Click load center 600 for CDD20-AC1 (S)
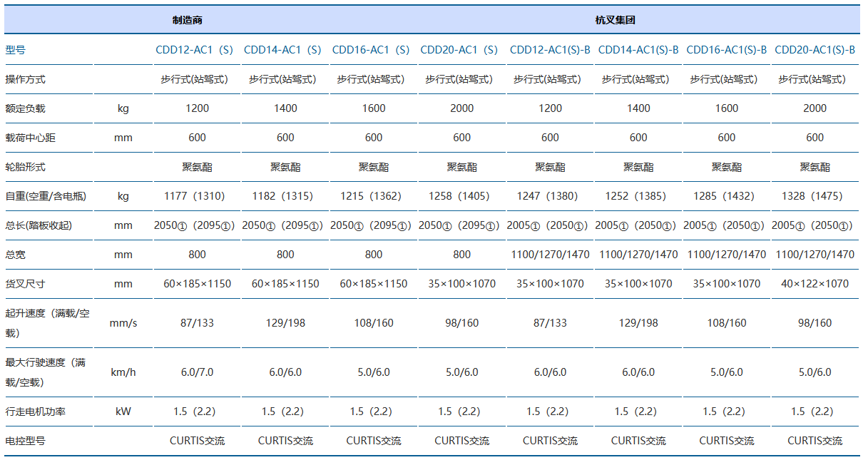The image size is (868, 465). pos(462,138)
